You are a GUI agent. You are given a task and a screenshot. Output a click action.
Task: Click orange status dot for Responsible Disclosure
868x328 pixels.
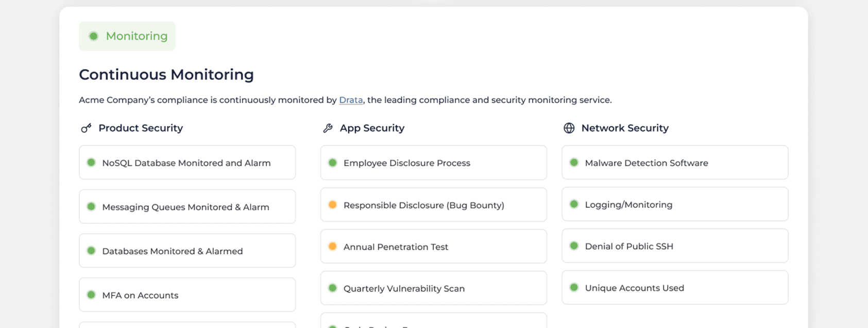333,205
